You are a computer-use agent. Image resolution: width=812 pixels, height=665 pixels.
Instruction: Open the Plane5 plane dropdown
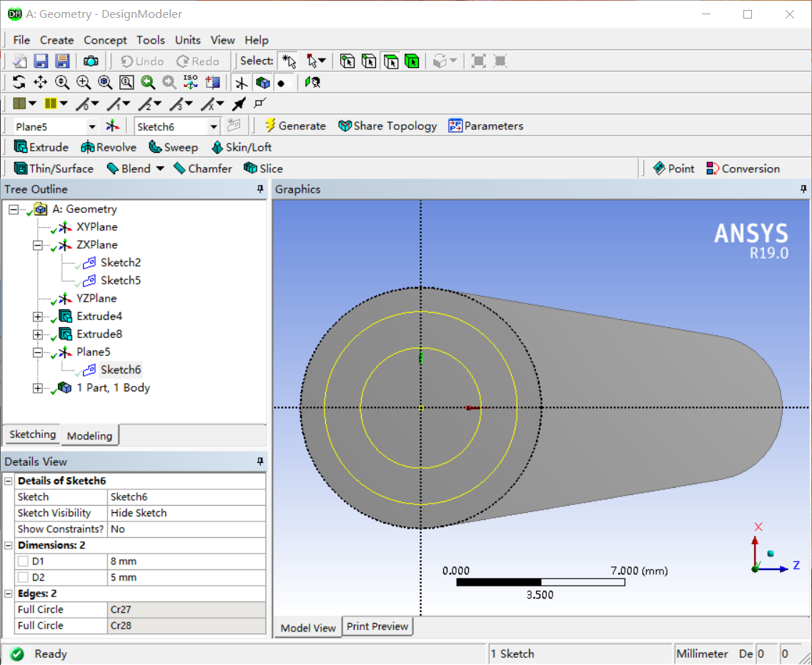tap(91, 126)
